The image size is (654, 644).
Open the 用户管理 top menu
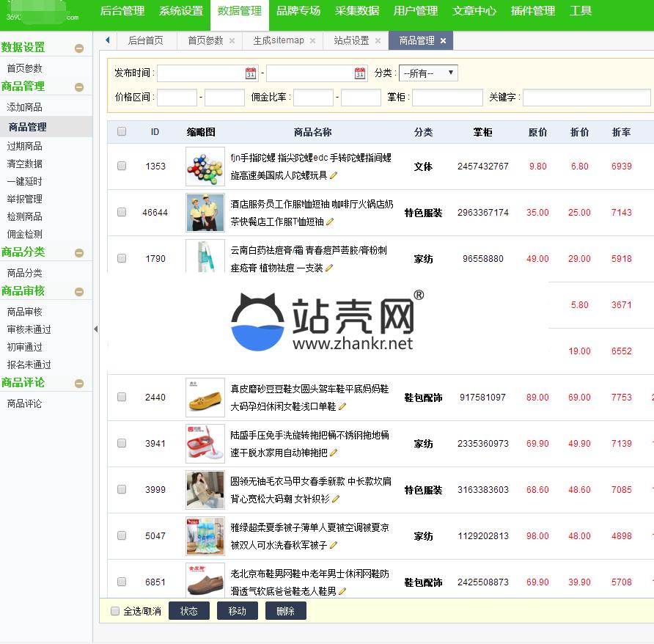[415, 11]
